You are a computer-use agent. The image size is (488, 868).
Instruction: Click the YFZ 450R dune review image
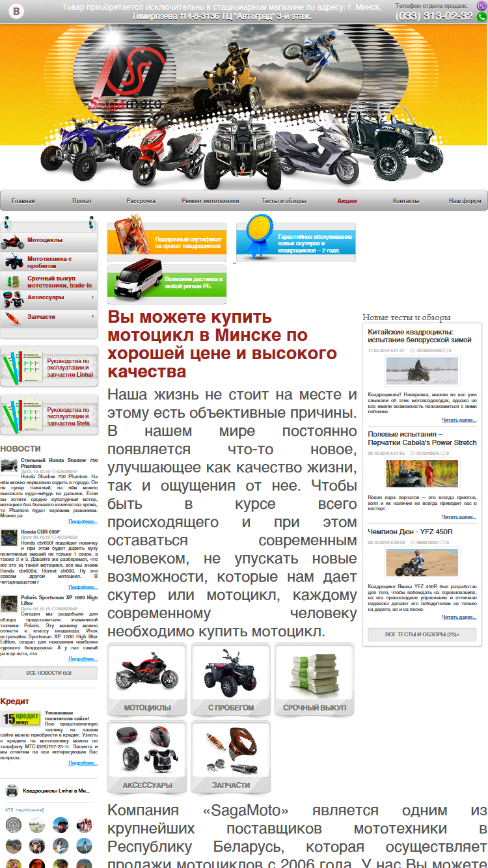tap(422, 562)
